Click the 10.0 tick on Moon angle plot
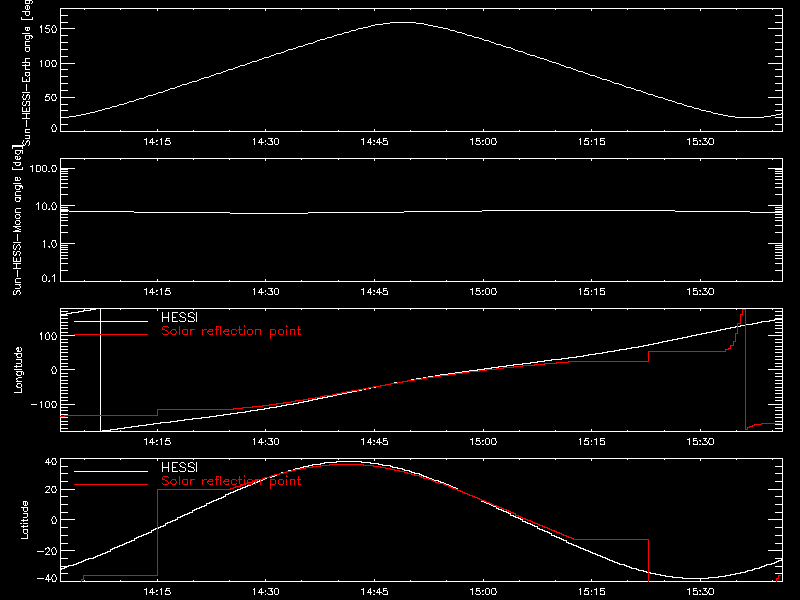 (x=46, y=207)
